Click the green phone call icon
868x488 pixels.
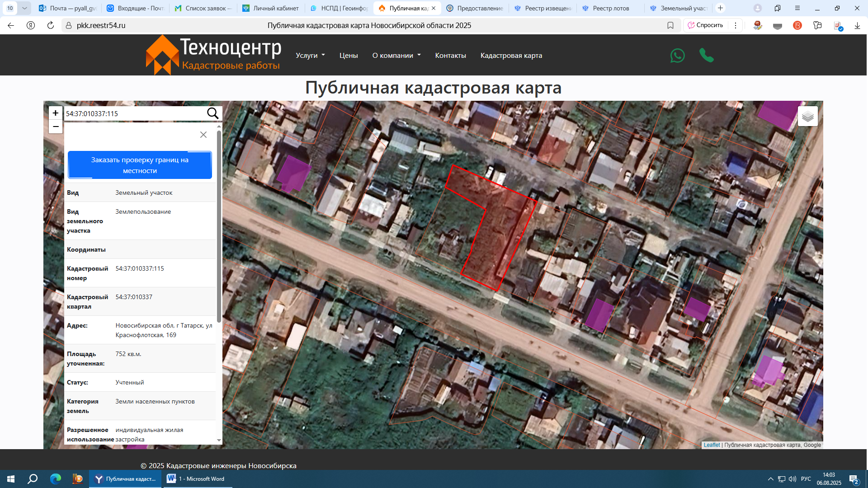(x=706, y=55)
